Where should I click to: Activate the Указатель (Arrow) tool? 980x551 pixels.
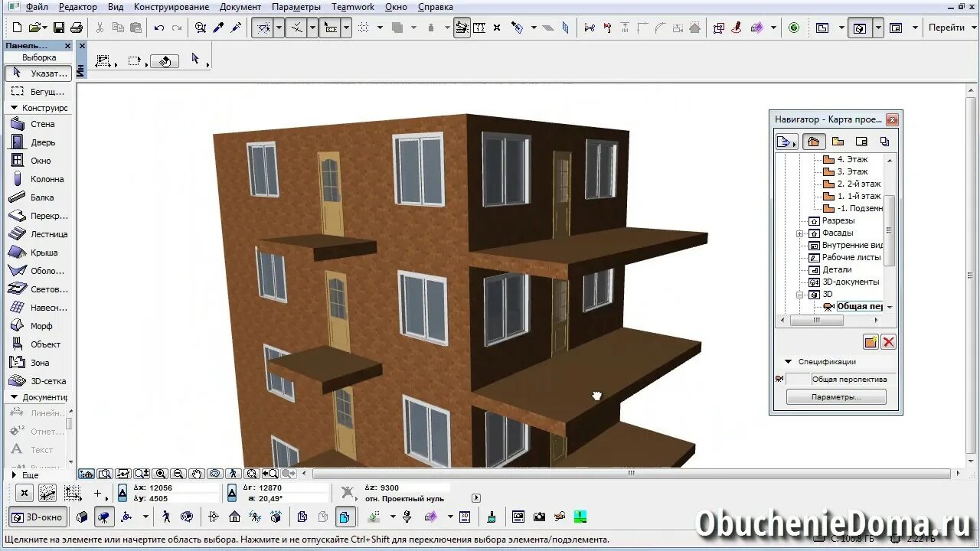[x=38, y=73]
